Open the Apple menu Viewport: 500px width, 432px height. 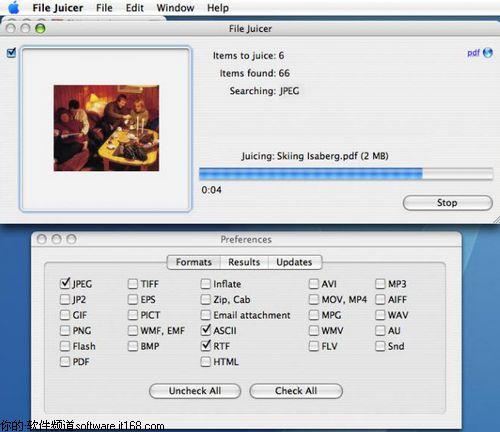[14, 7]
